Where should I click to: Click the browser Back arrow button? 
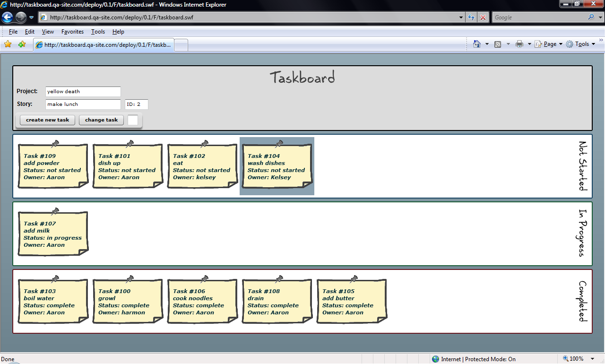click(8, 17)
